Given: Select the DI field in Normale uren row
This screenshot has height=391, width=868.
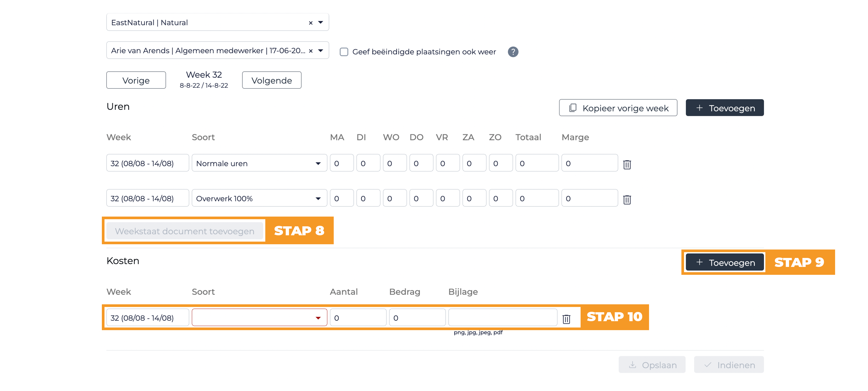Looking at the screenshot, I should point(368,163).
